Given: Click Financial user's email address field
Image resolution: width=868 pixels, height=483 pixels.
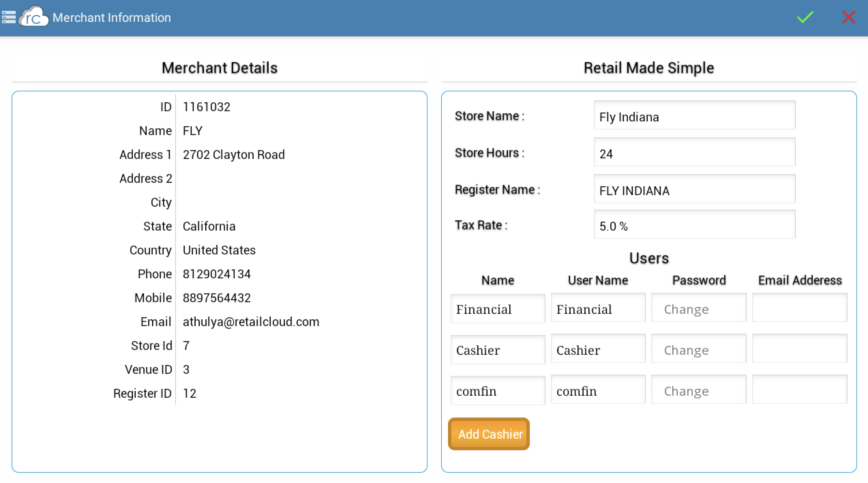Looking at the screenshot, I should pyautogui.click(x=799, y=308).
